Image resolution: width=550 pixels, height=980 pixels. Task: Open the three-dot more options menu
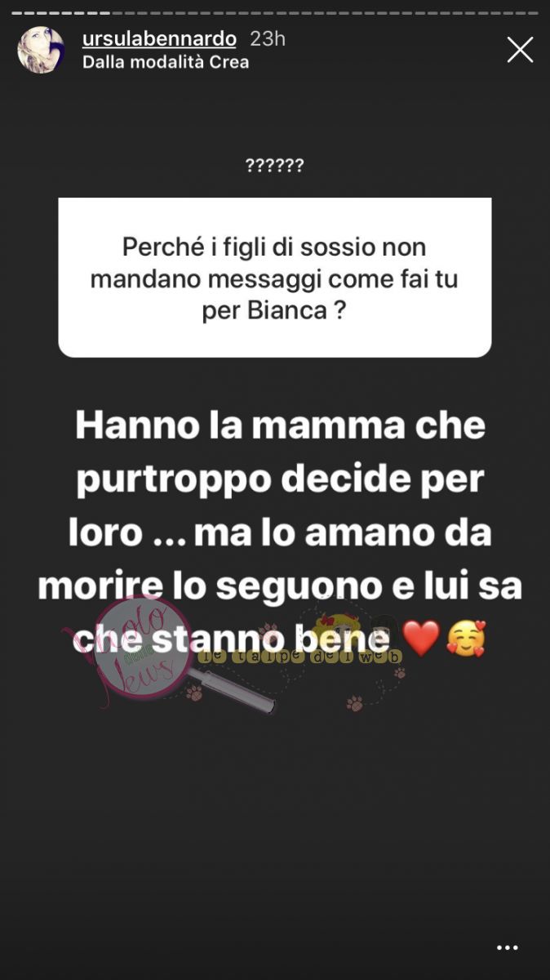click(x=508, y=947)
